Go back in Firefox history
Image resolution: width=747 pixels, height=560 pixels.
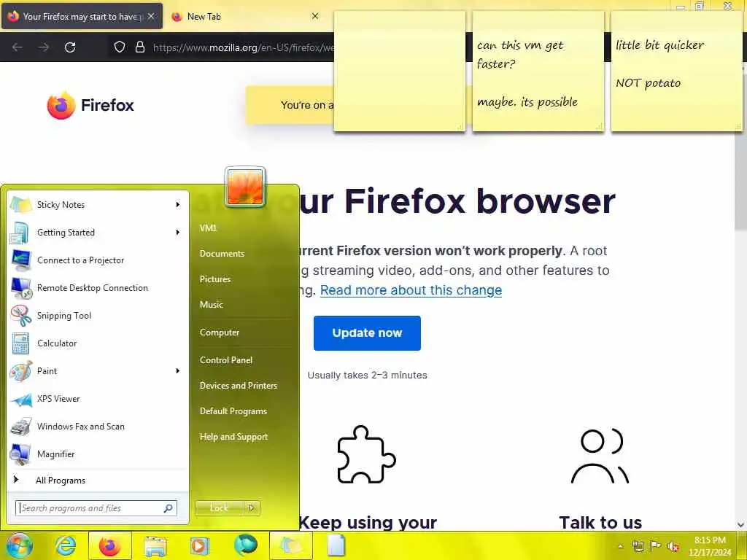pos(18,47)
